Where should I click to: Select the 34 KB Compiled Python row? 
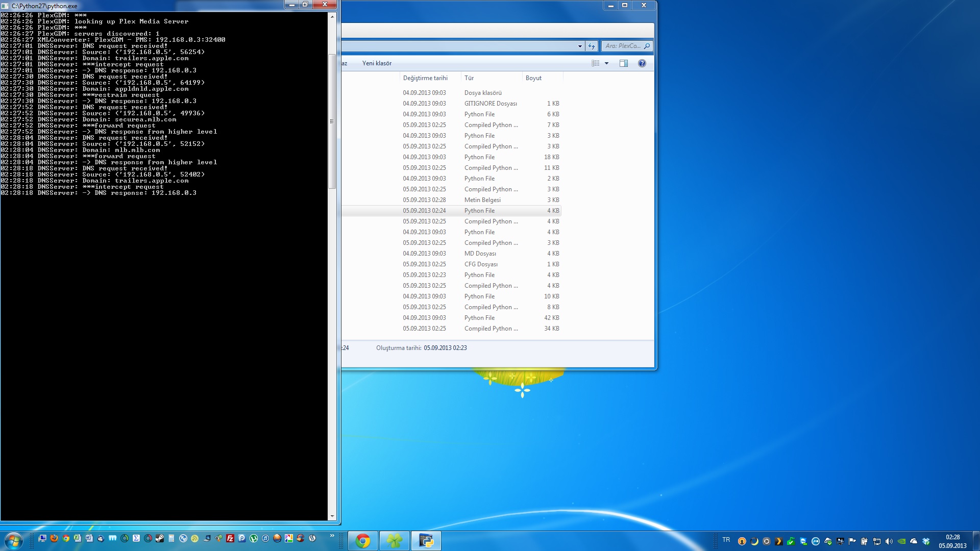(x=452, y=329)
